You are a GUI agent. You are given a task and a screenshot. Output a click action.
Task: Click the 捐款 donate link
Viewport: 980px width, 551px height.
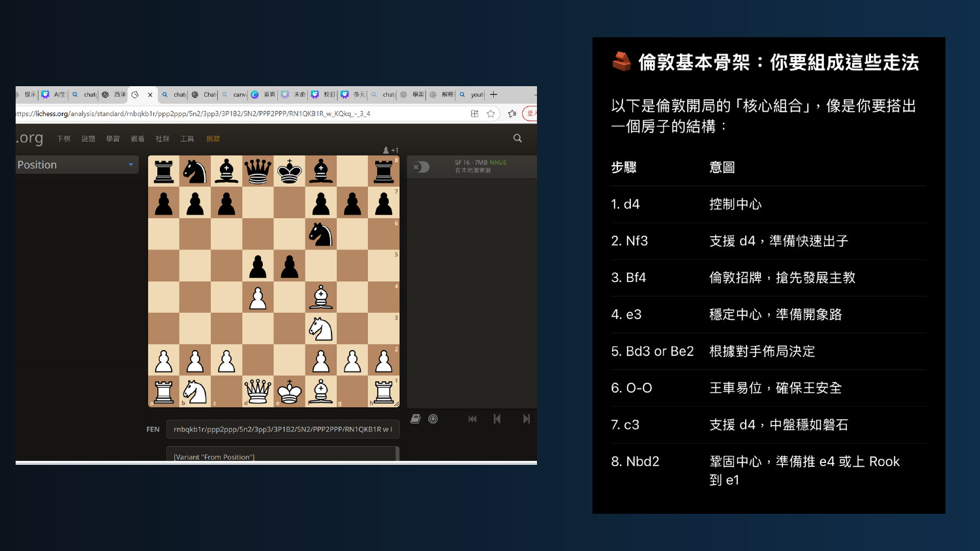213,139
